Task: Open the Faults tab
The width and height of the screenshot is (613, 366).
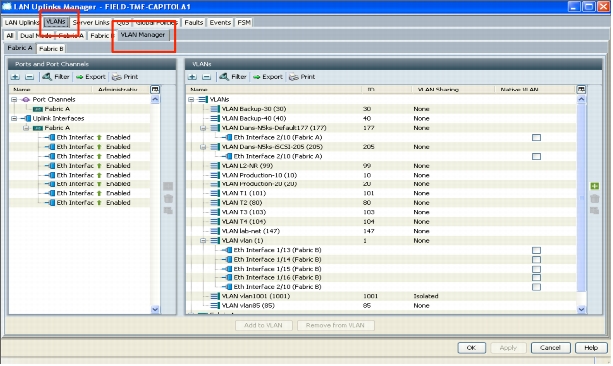Action: point(194,23)
